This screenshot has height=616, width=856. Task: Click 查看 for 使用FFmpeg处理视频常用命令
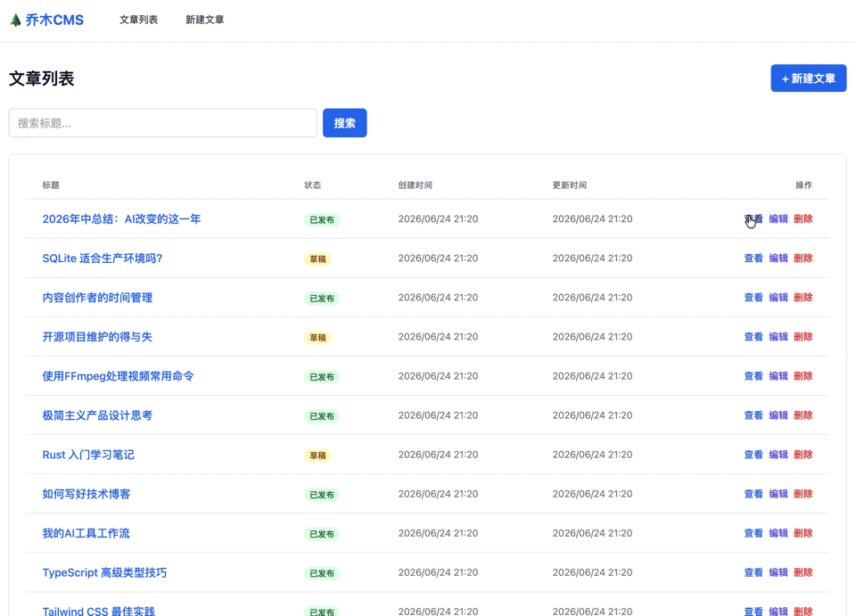[753, 376]
